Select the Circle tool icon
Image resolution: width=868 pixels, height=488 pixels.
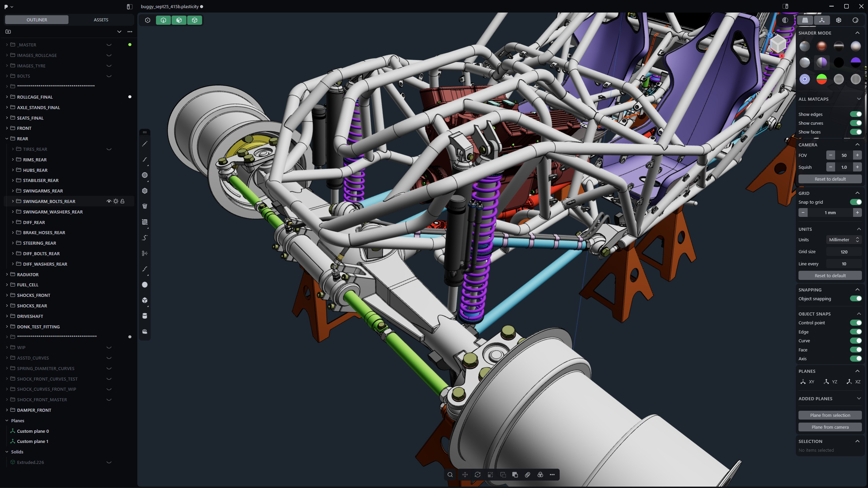click(x=145, y=175)
